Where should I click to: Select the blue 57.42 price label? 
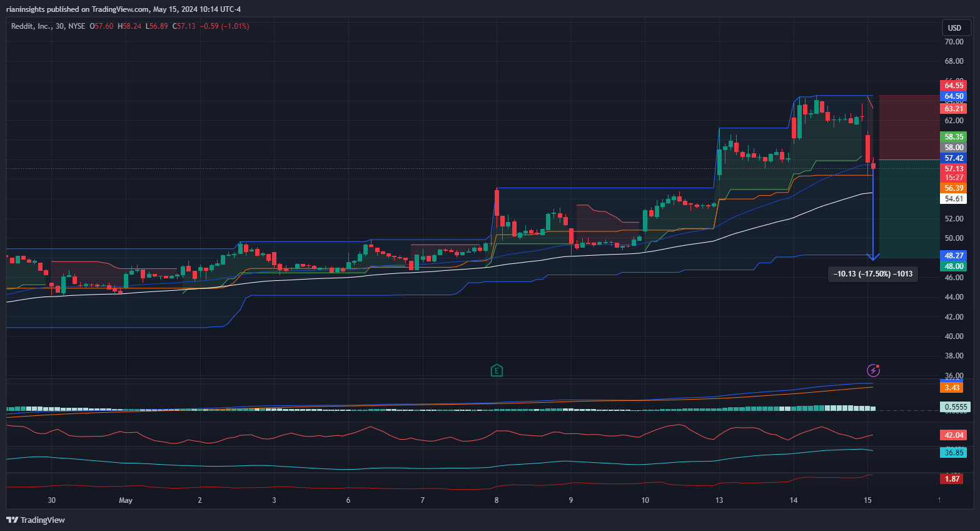point(954,158)
